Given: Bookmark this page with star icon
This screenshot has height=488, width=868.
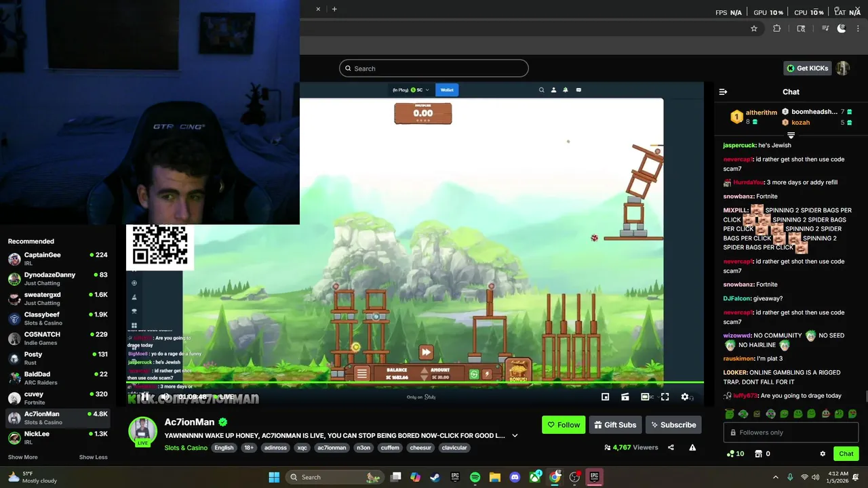Looking at the screenshot, I should point(754,28).
